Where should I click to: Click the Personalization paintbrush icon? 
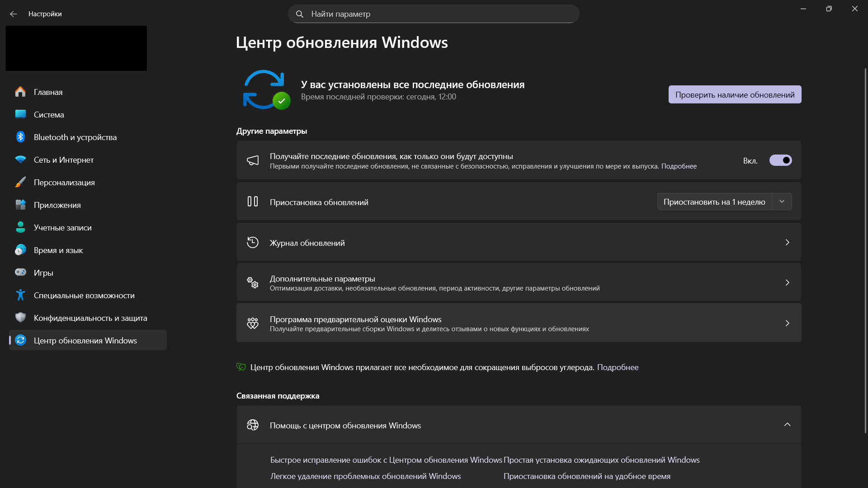tap(20, 182)
